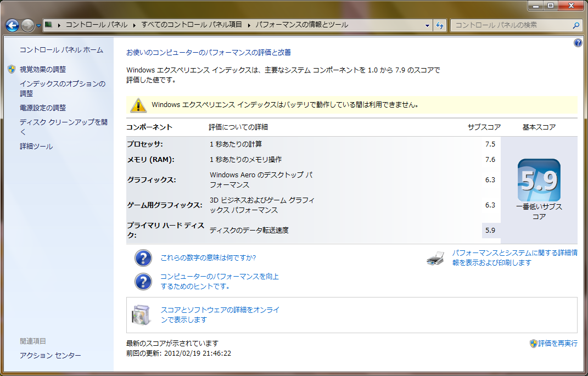Open 詳細ツール link
The width and height of the screenshot is (588, 376).
[x=36, y=147]
